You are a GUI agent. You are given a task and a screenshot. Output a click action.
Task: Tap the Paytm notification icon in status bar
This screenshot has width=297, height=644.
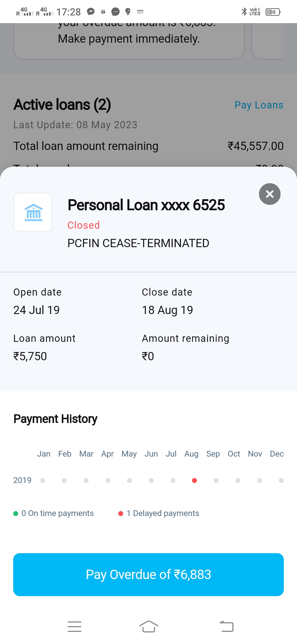coord(140,12)
